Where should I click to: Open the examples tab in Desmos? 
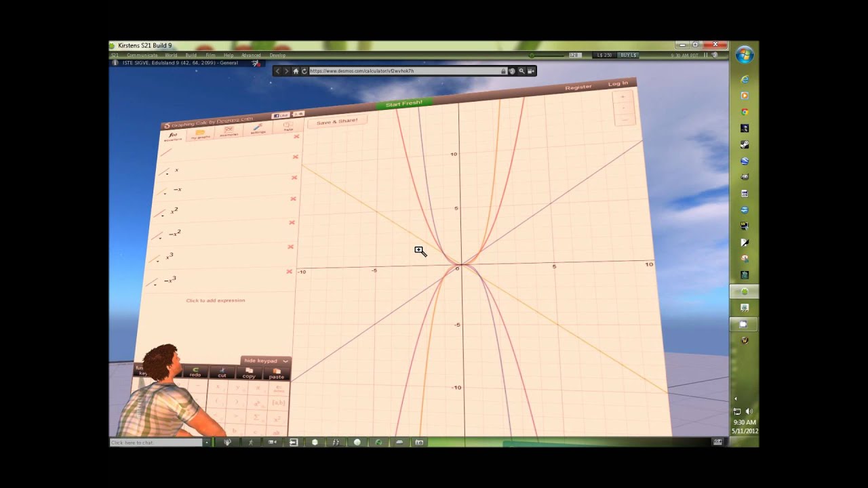229,131
